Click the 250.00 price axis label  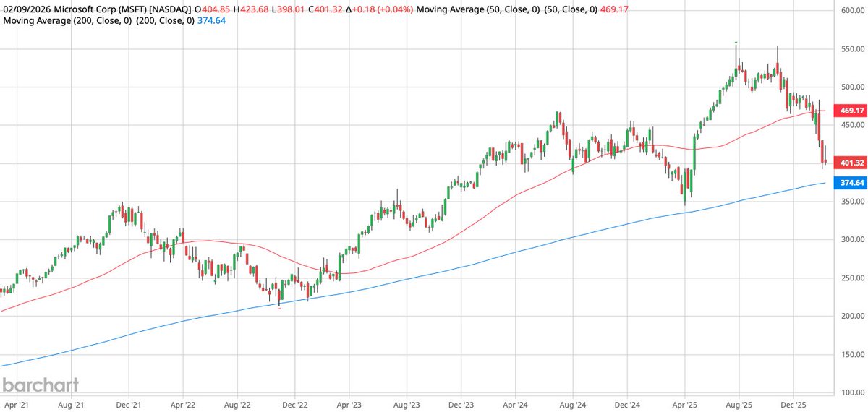[853, 278]
